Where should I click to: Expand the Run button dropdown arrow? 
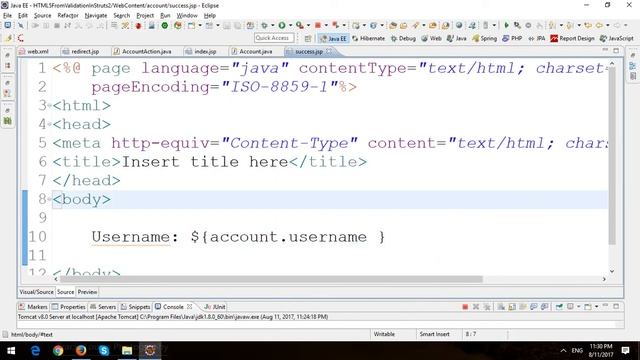pos(290,25)
